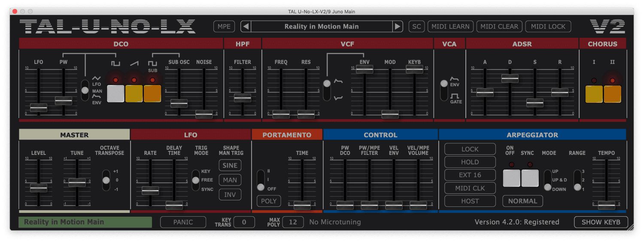Open the Reality in Motion Main preset list
The height and width of the screenshot is (242, 644).
click(321, 27)
